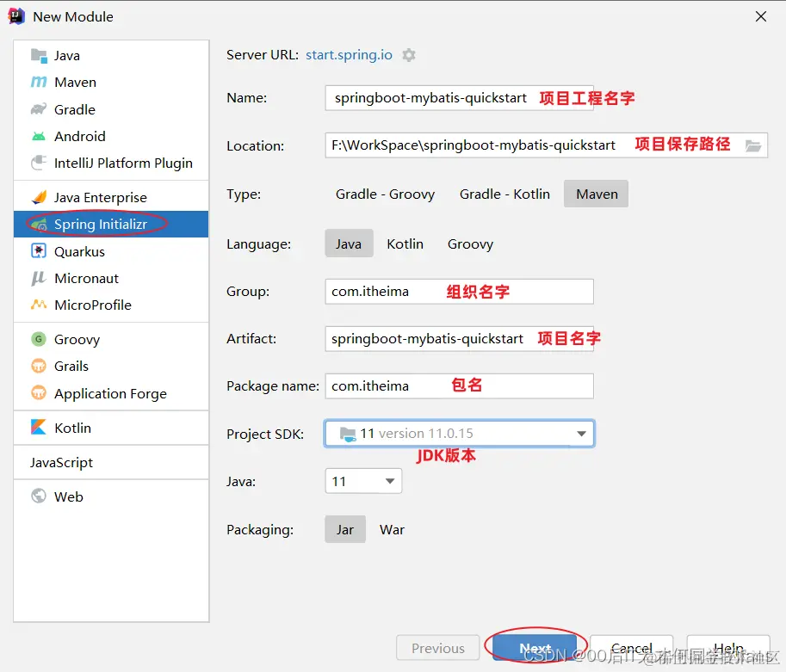Select Quarkus in the module list
The height and width of the screenshot is (672, 786).
tap(111, 251)
